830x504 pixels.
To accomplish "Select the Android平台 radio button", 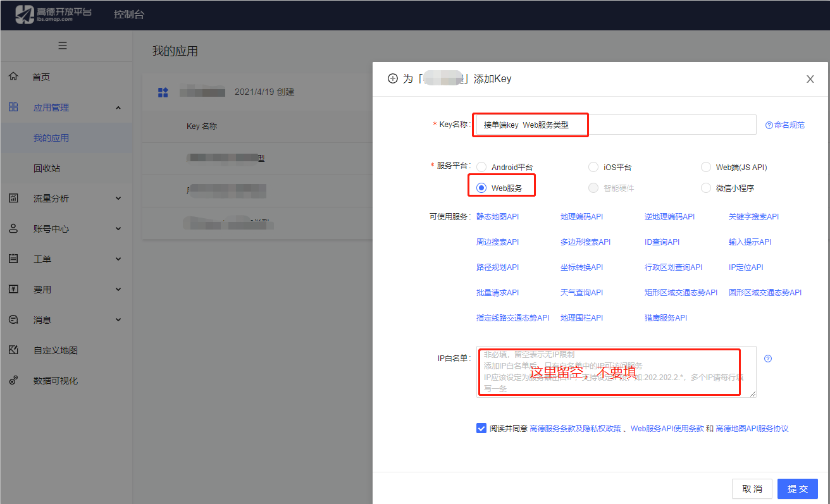I will point(481,167).
